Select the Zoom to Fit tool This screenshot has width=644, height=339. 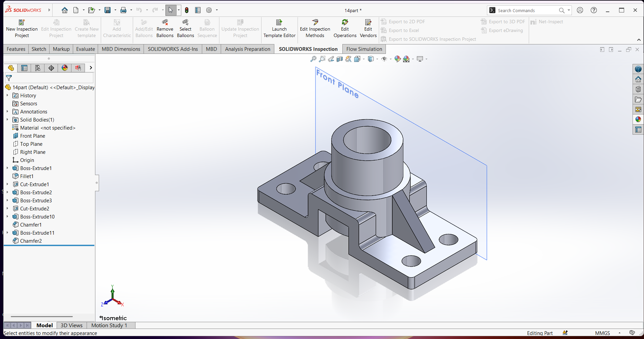tap(313, 59)
